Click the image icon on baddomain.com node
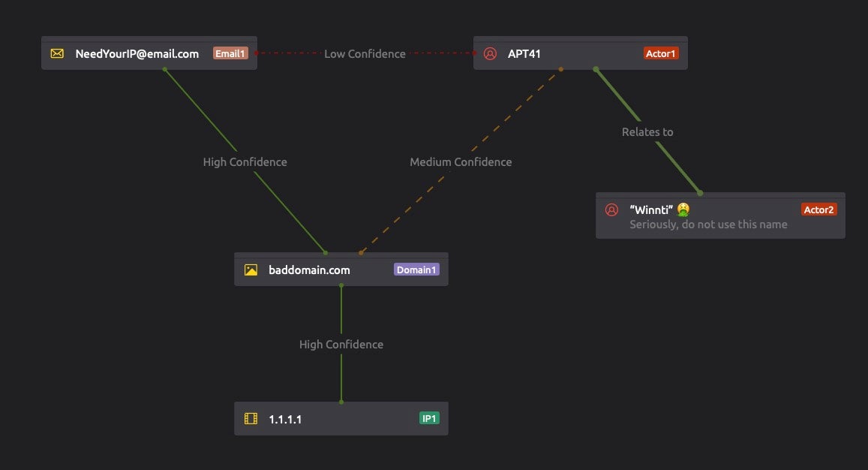This screenshot has height=470, width=868. tap(251, 270)
